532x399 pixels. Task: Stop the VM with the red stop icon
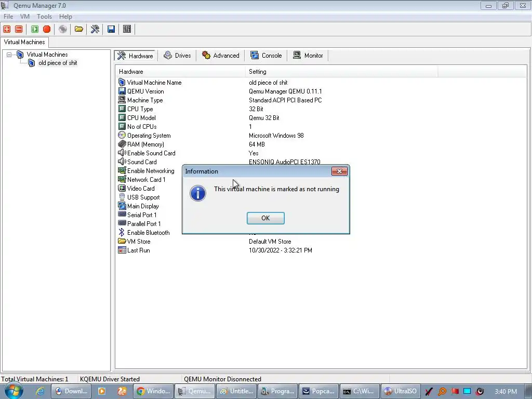click(47, 29)
